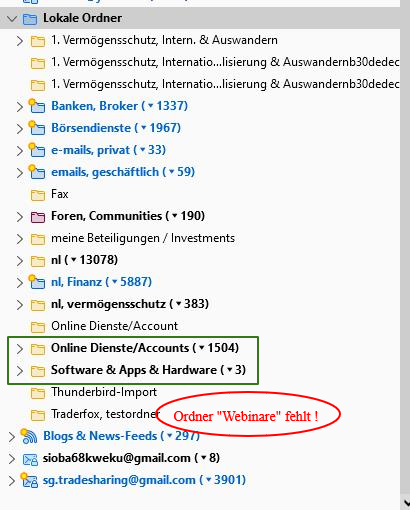Expand the sioba68kweku@gmail.com account
Viewport: 410px width, 510px height.
(12, 459)
